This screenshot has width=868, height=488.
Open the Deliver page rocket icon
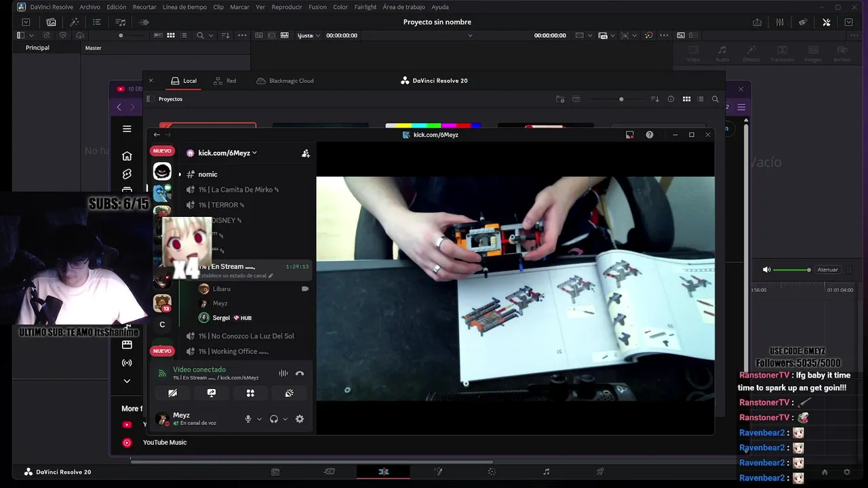(600, 472)
